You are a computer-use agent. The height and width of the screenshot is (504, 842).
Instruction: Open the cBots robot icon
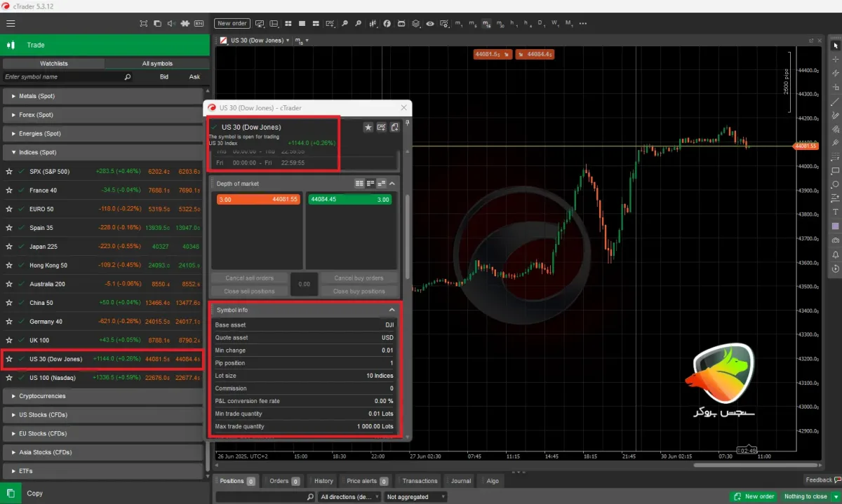pyautogui.click(x=401, y=23)
